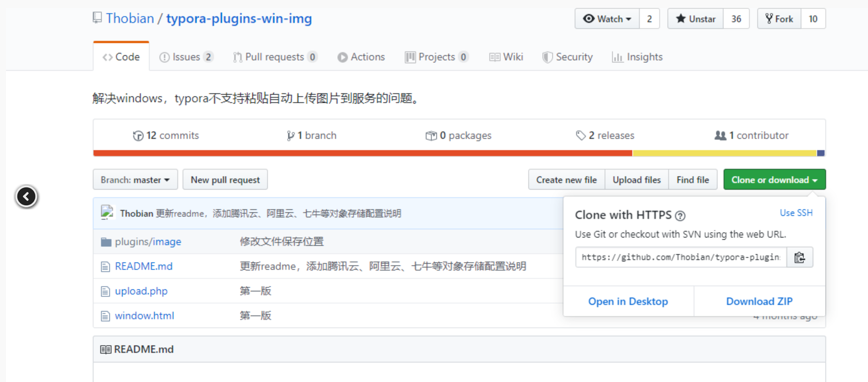Go to the Actions tab
Image resolution: width=868 pixels, height=382 pixels.
point(361,57)
